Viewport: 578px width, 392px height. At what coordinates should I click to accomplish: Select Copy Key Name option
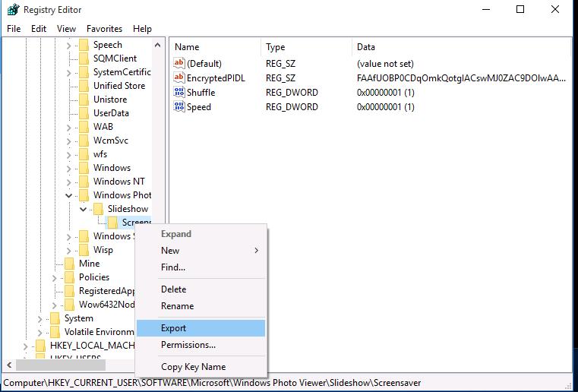[193, 367]
